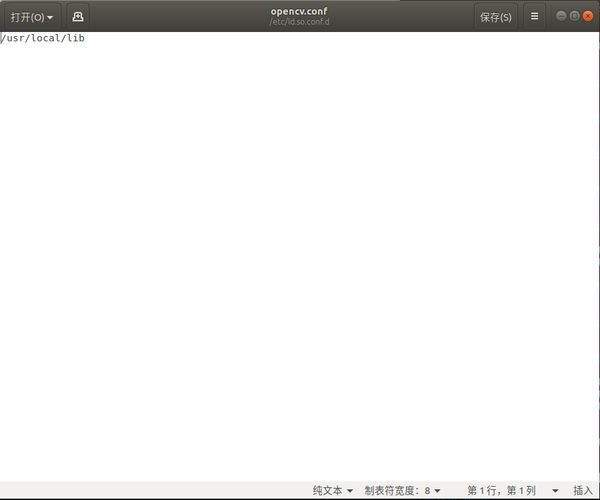The height and width of the screenshot is (500, 600).
Task: Click the 第 1 行, 第 1 列 position indicator
Action: pos(501,490)
